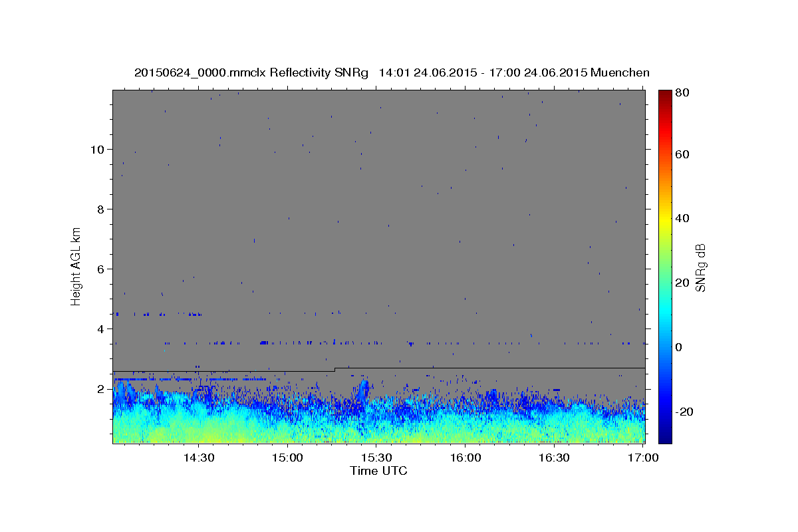
Task: Click the SNRg color scale bar
Action: [665, 267]
